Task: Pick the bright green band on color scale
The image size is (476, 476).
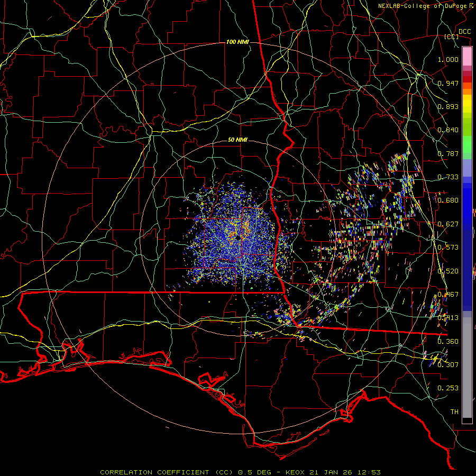Action: click(467, 144)
